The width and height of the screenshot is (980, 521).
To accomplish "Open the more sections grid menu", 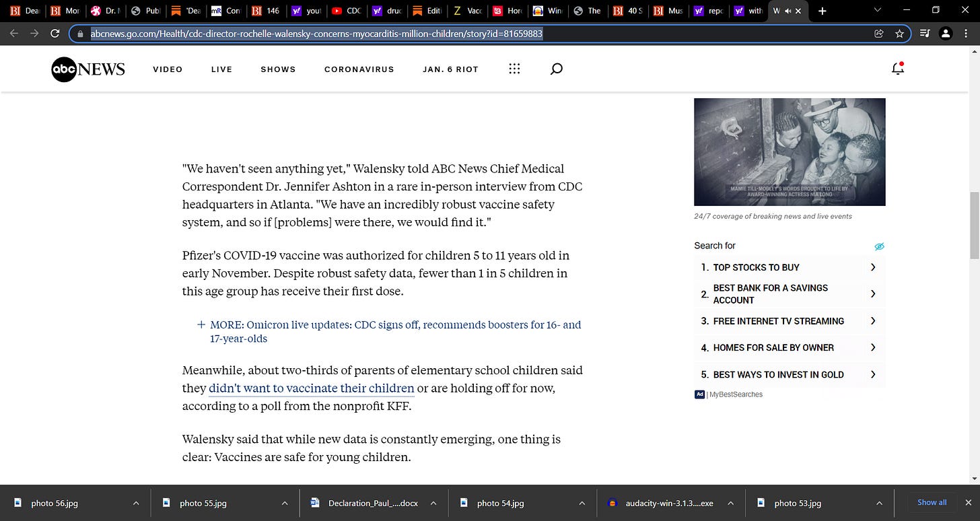I will click(x=514, y=69).
